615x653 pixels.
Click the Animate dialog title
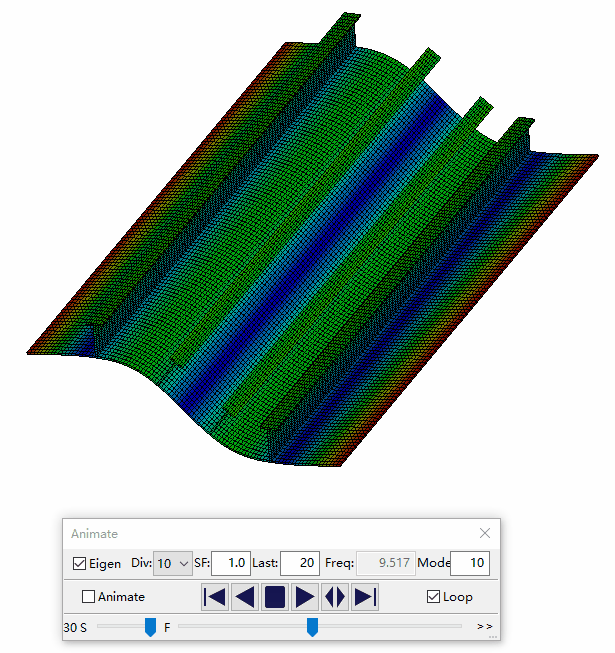pos(95,534)
